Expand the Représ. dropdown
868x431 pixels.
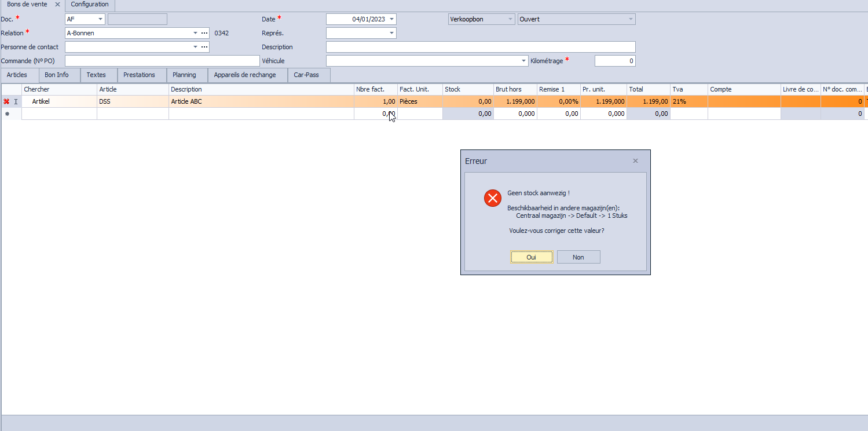(391, 33)
